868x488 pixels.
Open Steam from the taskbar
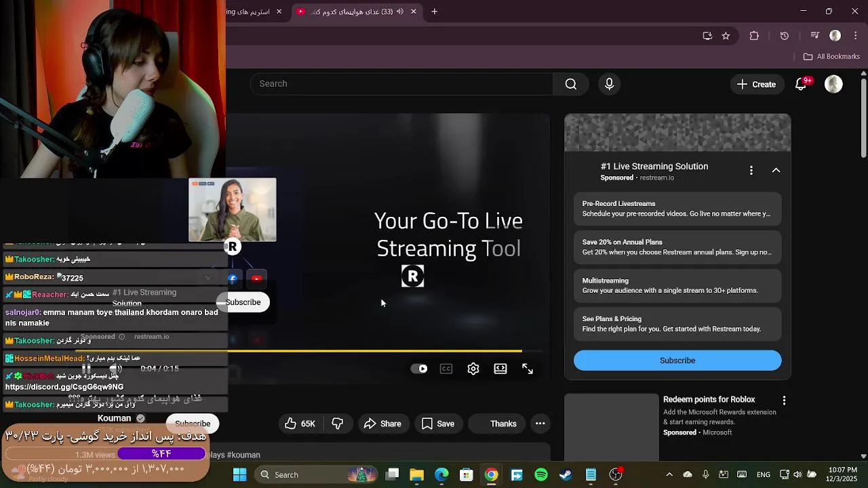click(x=566, y=474)
